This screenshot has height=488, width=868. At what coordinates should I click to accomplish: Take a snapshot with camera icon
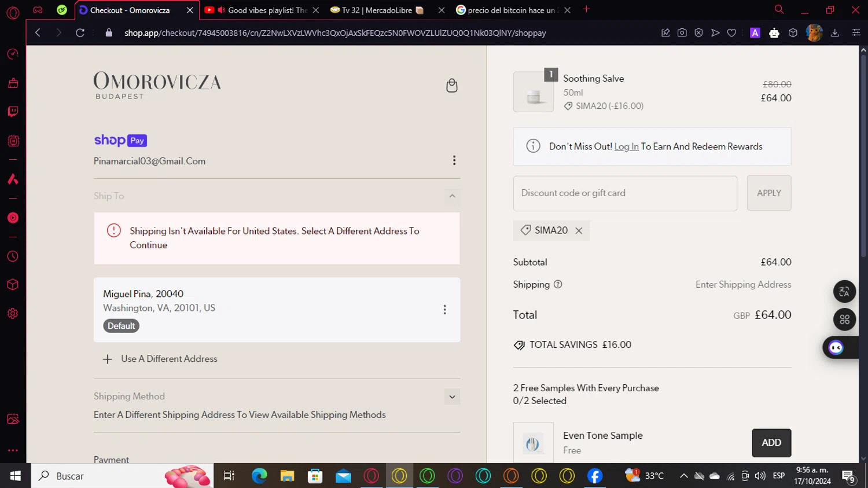682,33
